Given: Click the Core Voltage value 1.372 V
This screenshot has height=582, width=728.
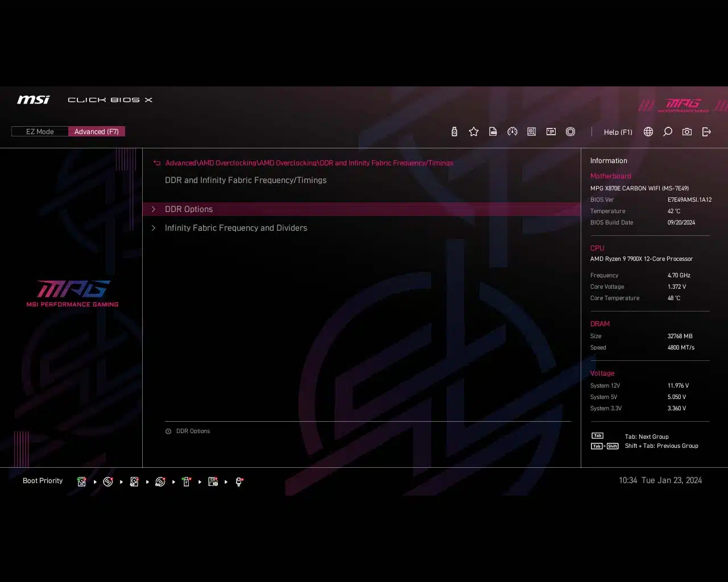Looking at the screenshot, I should point(677,287).
